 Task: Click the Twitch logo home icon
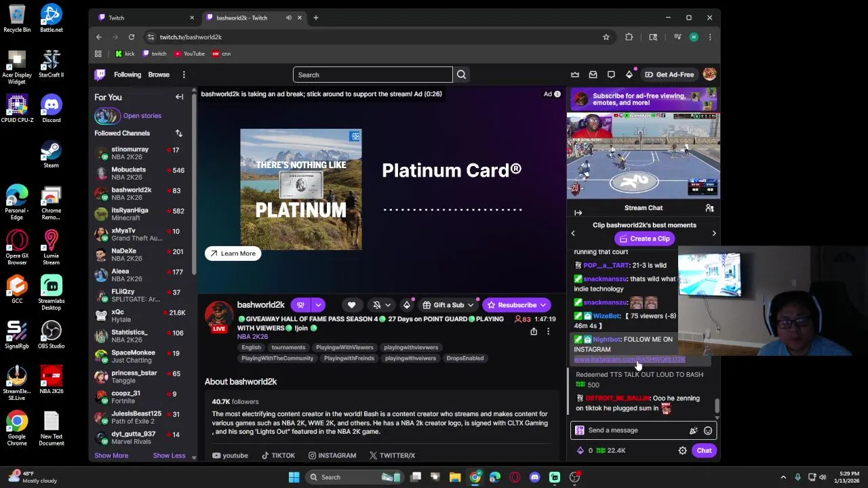[100, 75]
